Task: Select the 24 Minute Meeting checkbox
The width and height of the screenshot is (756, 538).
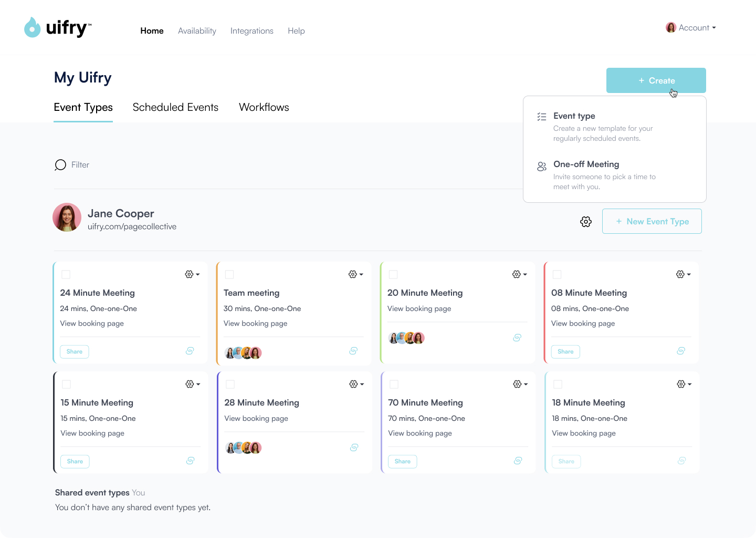Action: (x=66, y=274)
